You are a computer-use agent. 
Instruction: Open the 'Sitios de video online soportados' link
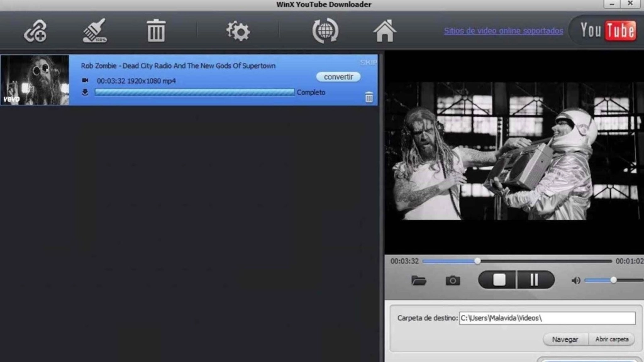click(503, 31)
